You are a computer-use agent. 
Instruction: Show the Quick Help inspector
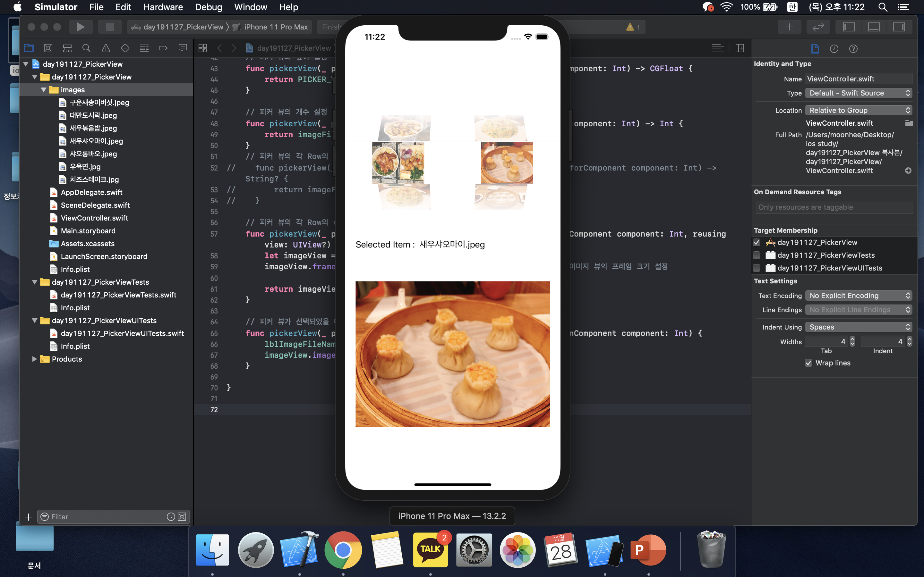coord(853,49)
